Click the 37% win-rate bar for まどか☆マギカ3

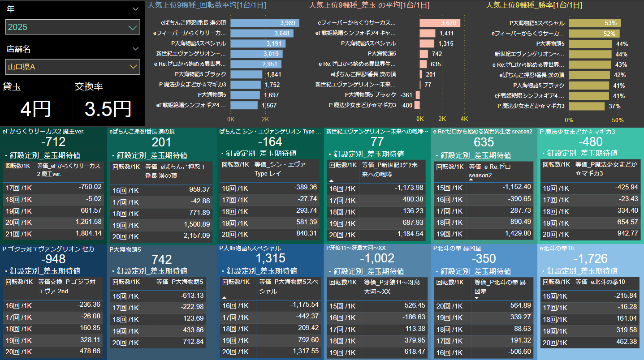(586, 106)
